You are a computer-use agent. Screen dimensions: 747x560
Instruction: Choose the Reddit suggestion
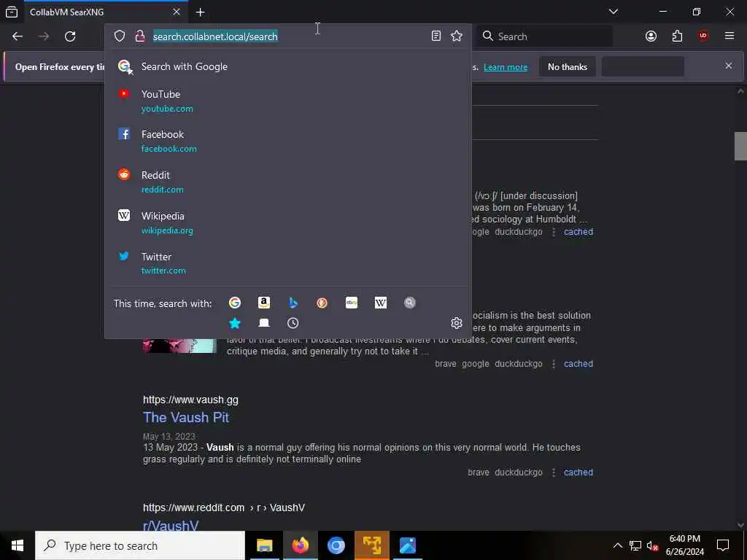click(x=287, y=182)
